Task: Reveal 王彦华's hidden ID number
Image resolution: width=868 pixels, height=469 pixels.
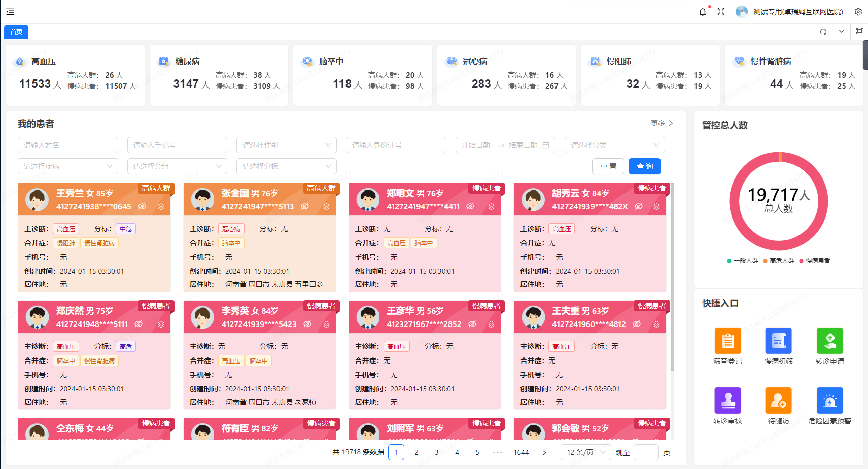Action: tap(472, 324)
